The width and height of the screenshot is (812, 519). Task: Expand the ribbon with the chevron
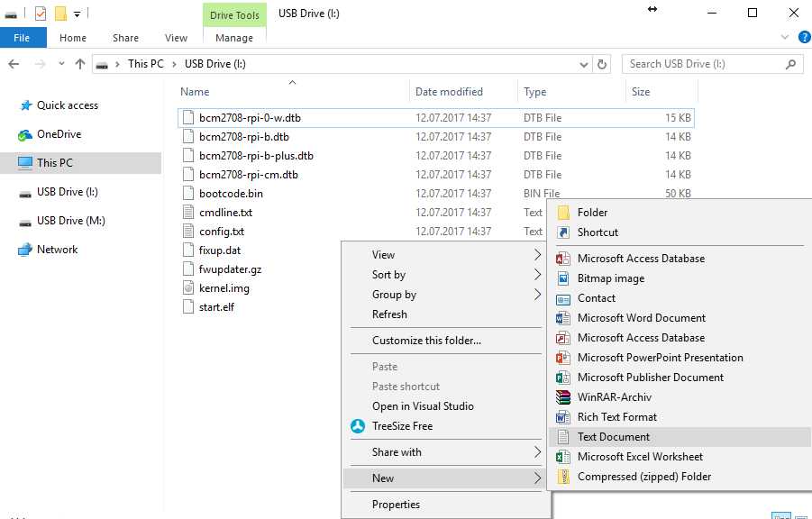pyautogui.click(x=785, y=37)
